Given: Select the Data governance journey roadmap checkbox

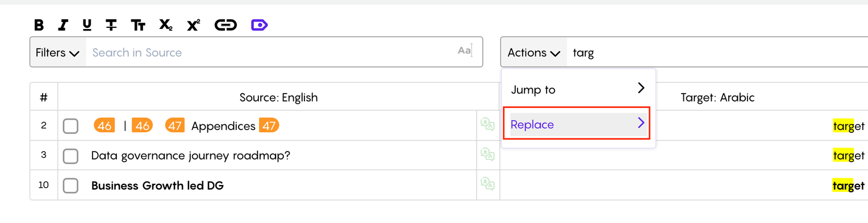Looking at the screenshot, I should tap(70, 155).
